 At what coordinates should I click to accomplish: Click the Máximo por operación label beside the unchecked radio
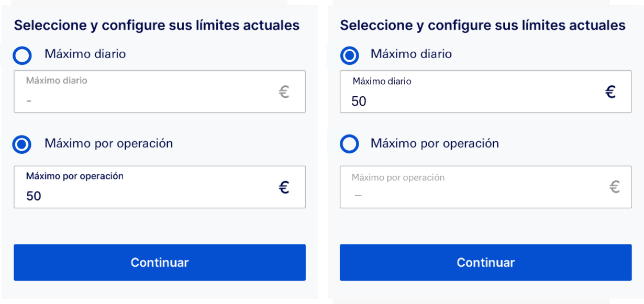click(x=435, y=143)
